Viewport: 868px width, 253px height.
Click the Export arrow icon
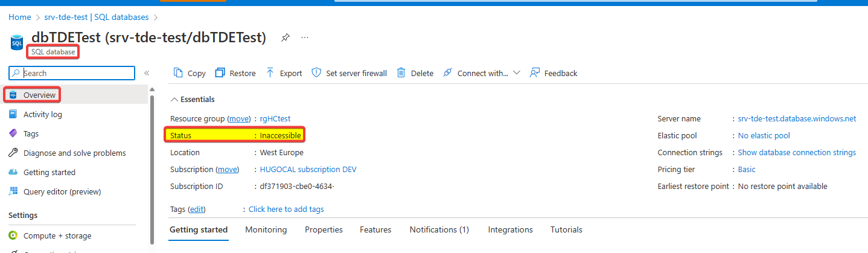click(x=270, y=72)
